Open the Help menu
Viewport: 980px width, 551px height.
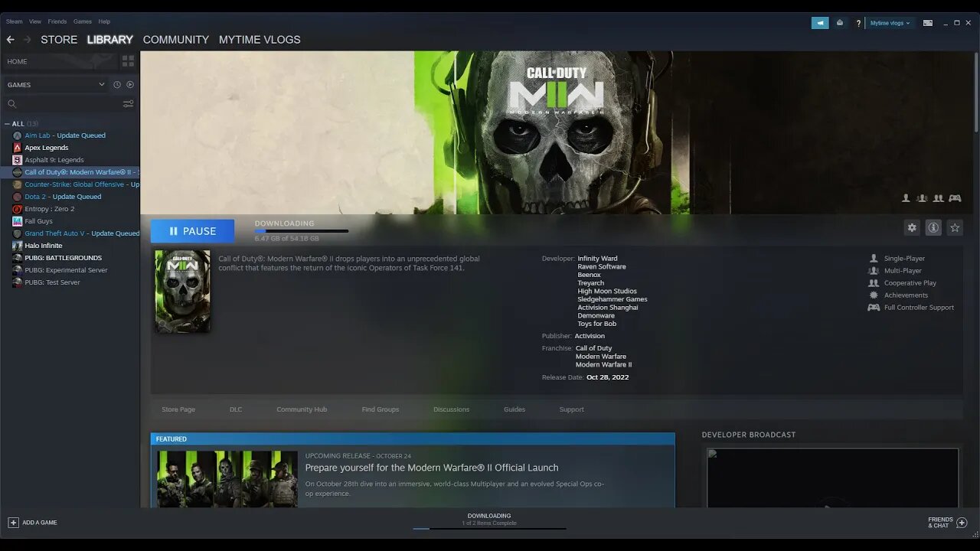pos(104,21)
